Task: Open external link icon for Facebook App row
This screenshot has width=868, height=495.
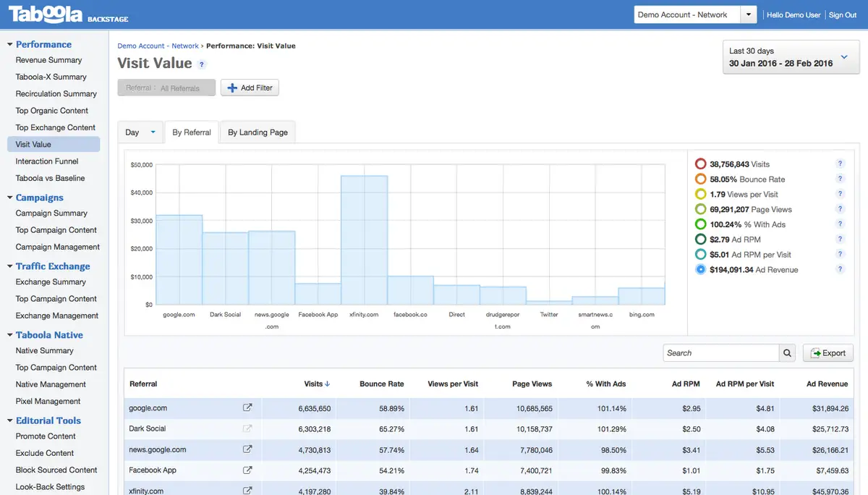Action: (x=247, y=470)
